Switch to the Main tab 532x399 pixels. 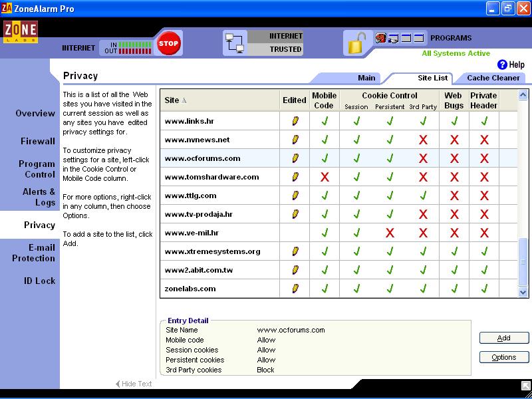[x=366, y=78]
